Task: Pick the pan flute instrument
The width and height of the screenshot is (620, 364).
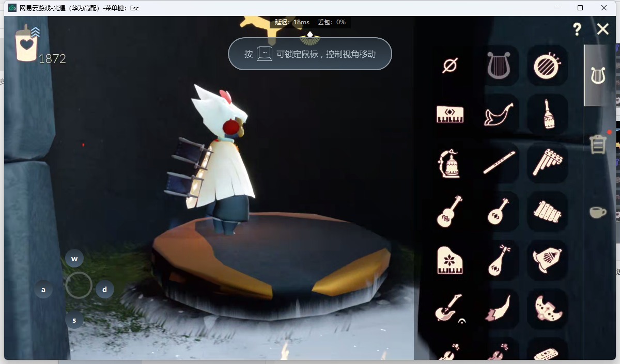Action: coord(547,163)
